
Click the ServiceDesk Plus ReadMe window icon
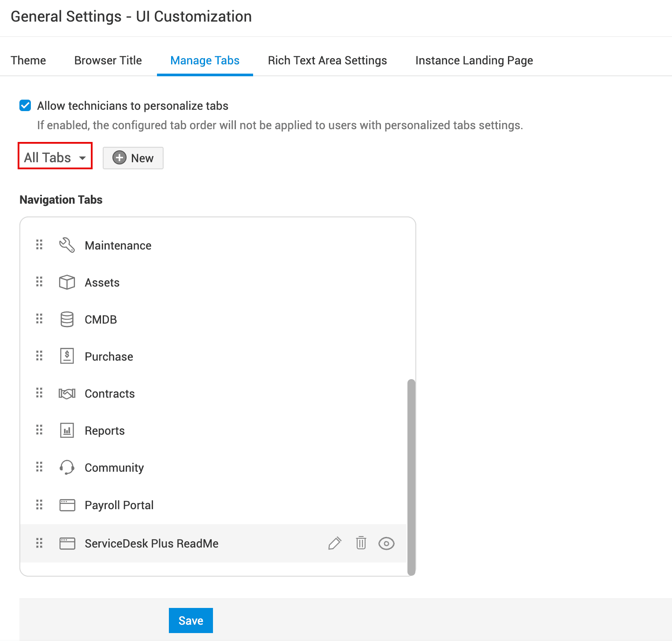[x=67, y=543]
